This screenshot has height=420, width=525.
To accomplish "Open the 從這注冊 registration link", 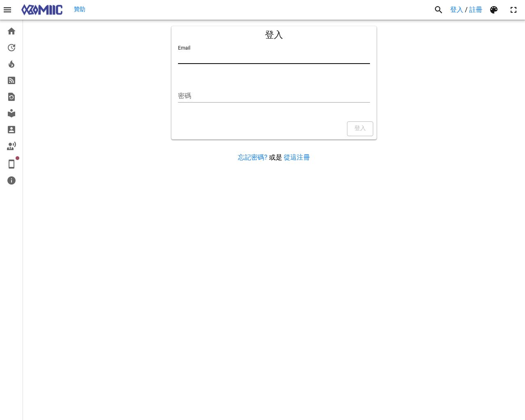I will pyautogui.click(x=297, y=157).
